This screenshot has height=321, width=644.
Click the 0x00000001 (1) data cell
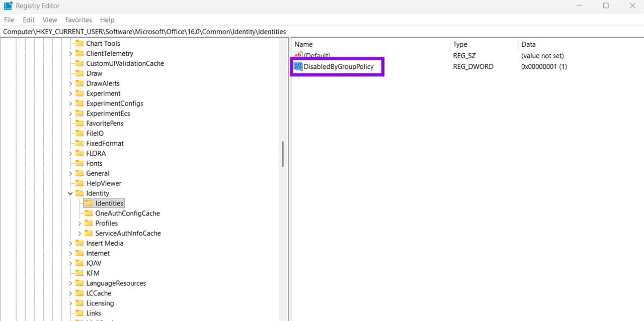tap(544, 66)
